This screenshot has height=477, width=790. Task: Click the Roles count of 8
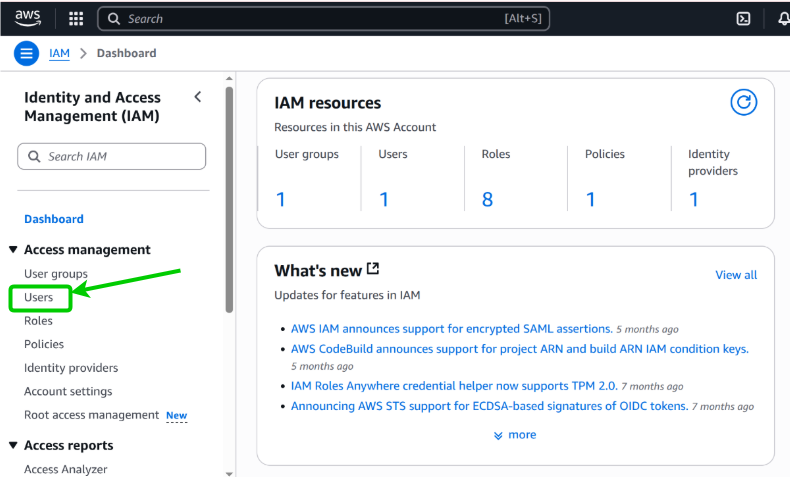[x=487, y=199]
